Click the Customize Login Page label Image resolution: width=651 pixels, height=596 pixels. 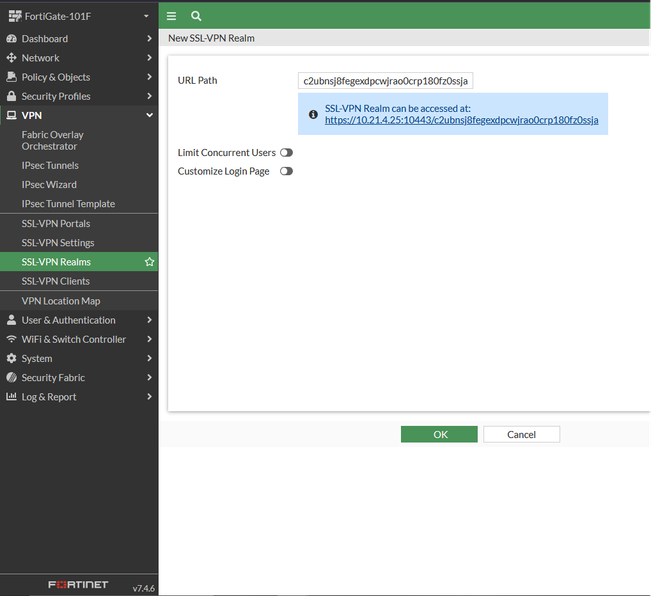(223, 171)
